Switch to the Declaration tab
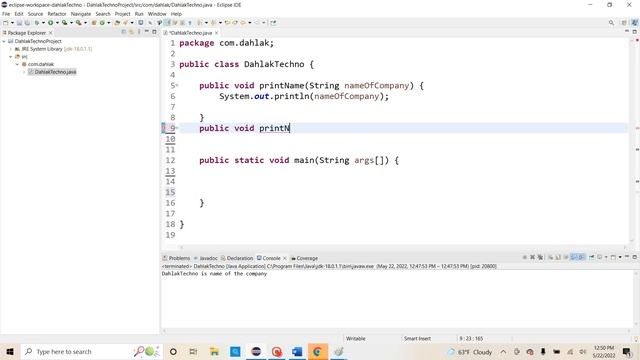Screen dimensions: 640x360 [x=237, y=258]
